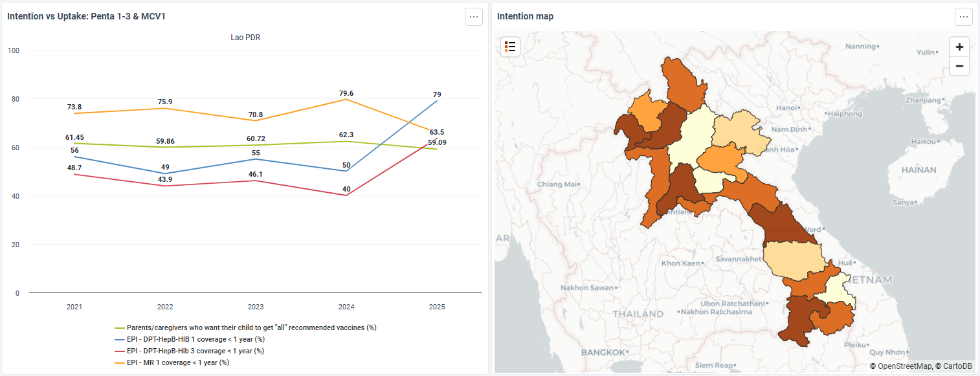Toggle Parents/caregivers legend series
Viewport: 980px width, 376px height.
coord(245,327)
